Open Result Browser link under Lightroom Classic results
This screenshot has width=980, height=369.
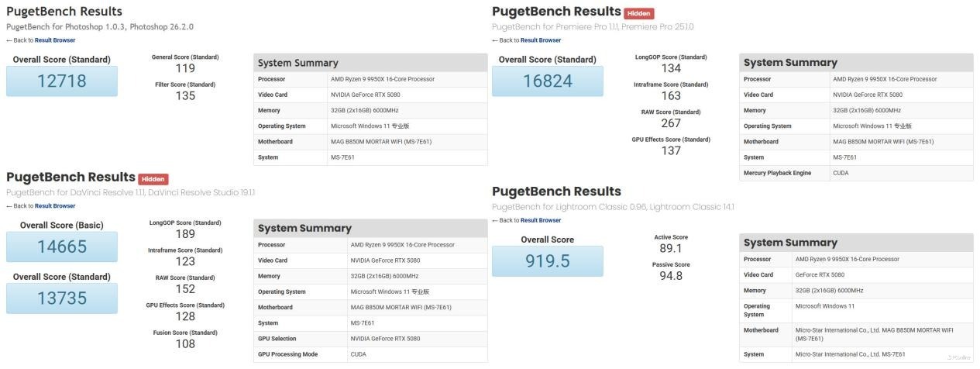click(x=541, y=220)
